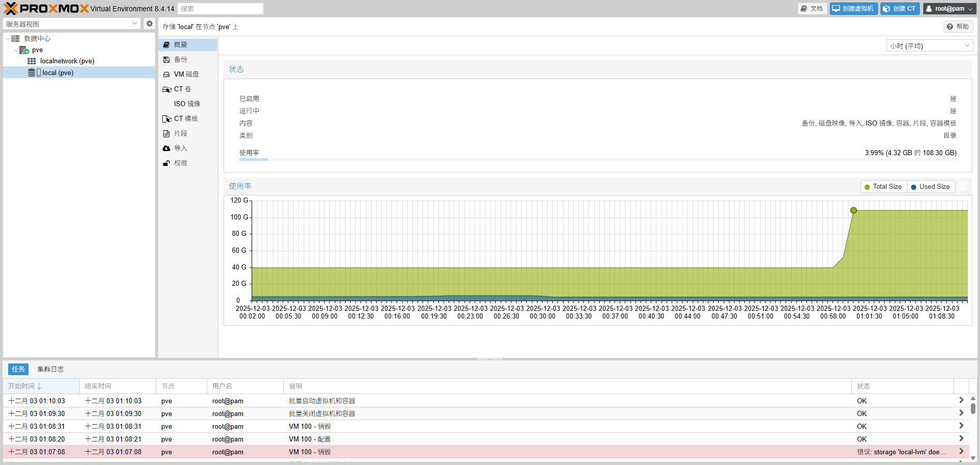Toggle the Total Size series in the chart legend
The image size is (980, 465).
click(x=884, y=186)
